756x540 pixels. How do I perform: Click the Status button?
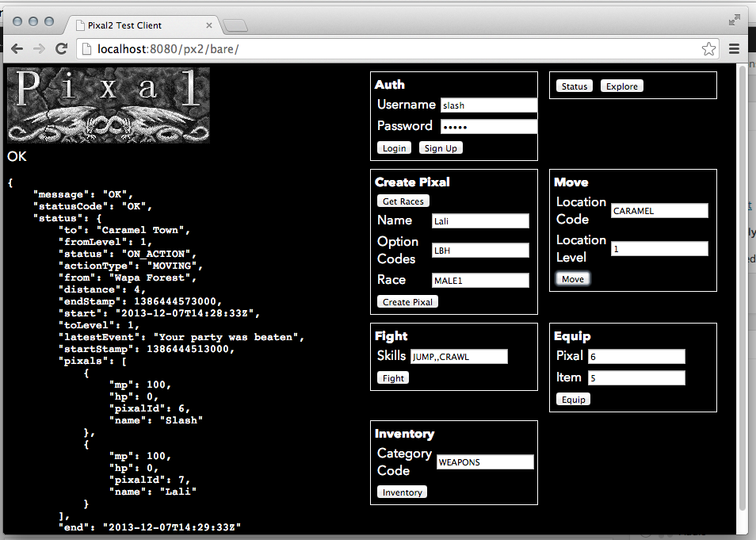coord(575,86)
